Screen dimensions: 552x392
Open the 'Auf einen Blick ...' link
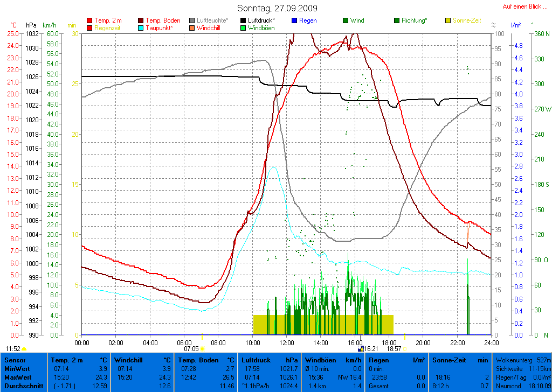coord(521,6)
